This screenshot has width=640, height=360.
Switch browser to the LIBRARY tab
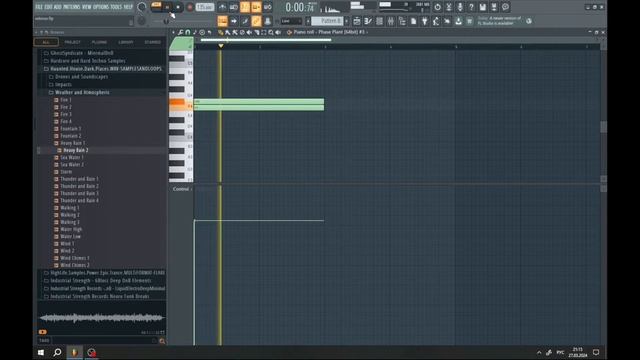(x=126, y=42)
